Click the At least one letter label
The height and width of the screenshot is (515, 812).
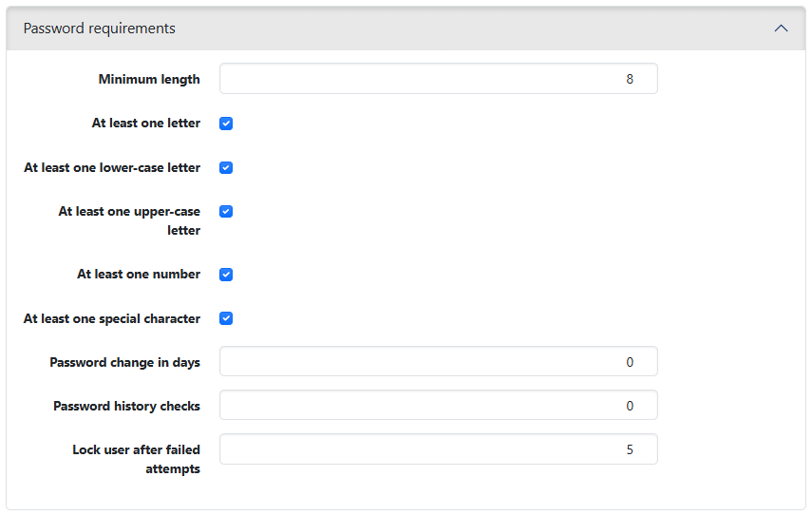(x=146, y=123)
